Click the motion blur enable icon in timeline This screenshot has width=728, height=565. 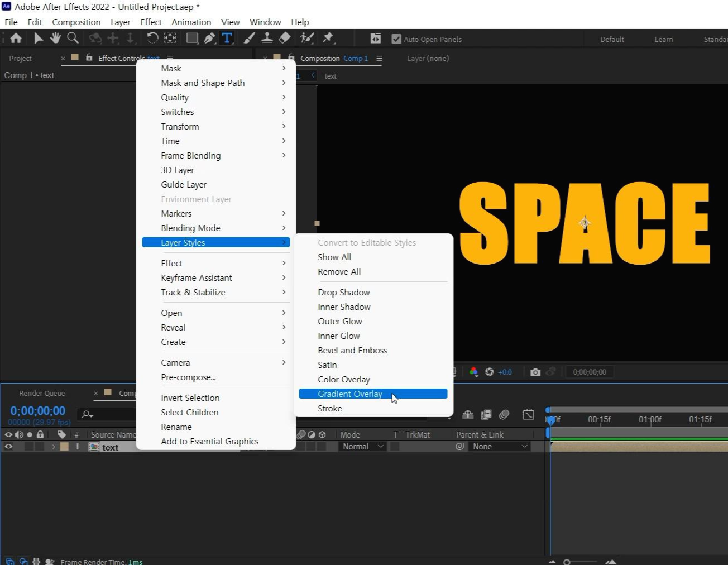[x=505, y=414]
